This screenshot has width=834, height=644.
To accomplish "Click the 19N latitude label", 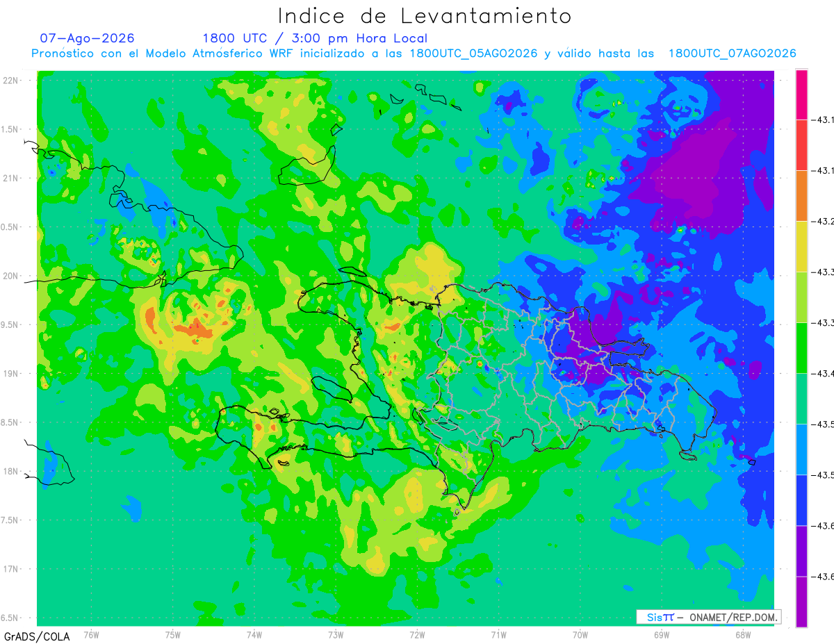I will pos(12,374).
